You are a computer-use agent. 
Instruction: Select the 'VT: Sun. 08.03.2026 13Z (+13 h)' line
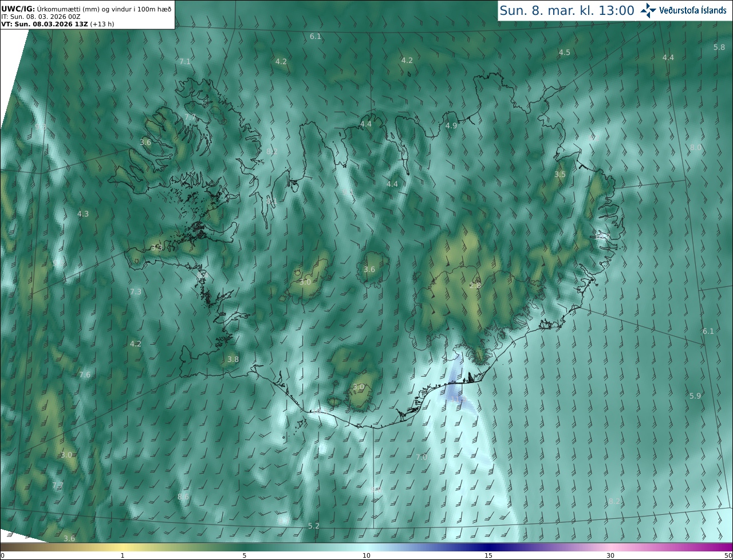59,24
